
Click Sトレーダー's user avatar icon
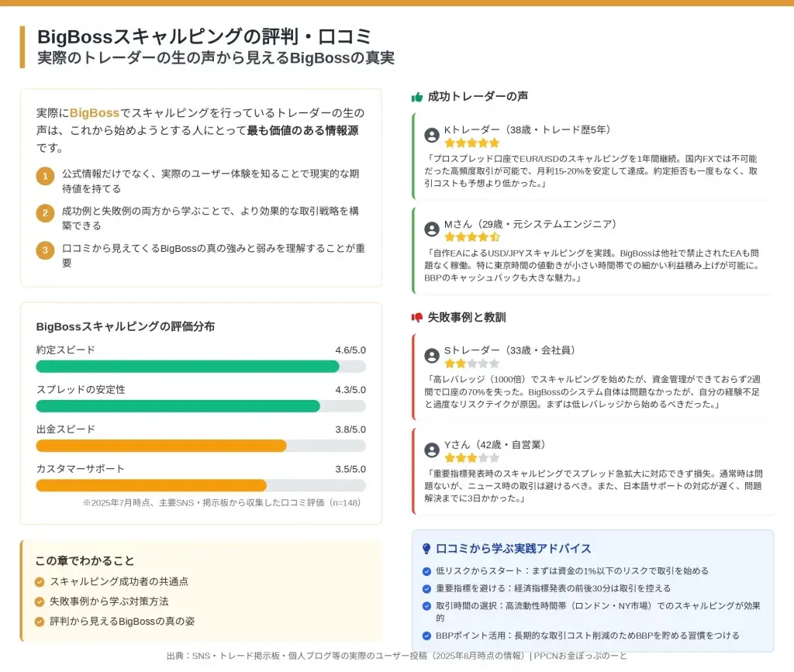click(432, 356)
